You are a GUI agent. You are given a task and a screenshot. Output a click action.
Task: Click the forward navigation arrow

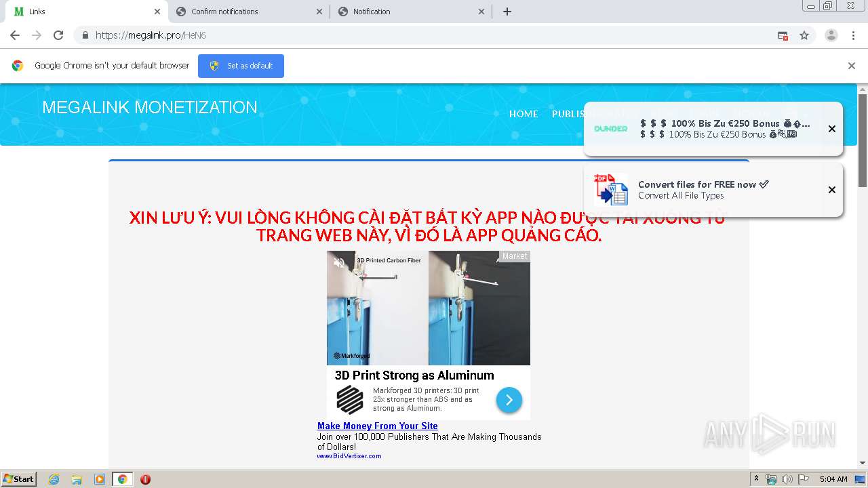tap(37, 35)
